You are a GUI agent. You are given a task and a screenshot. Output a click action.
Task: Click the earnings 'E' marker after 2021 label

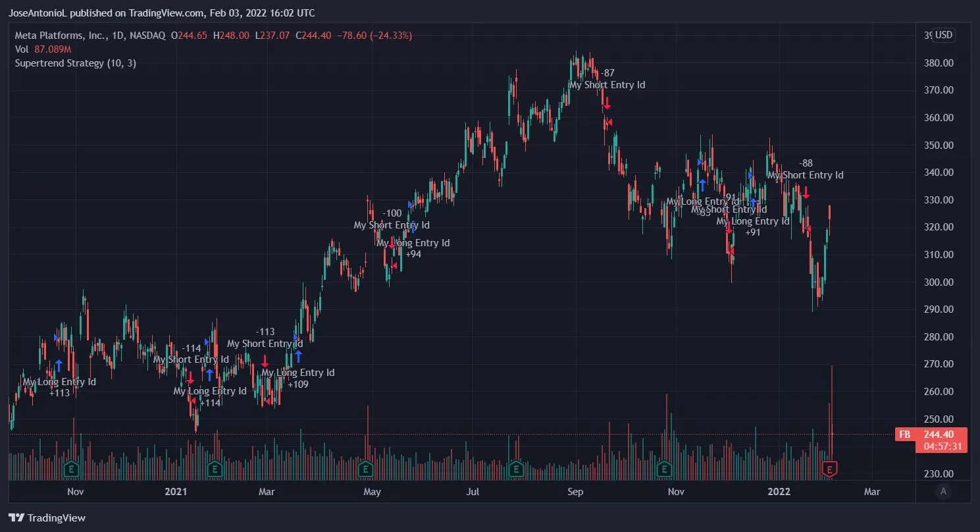214,469
